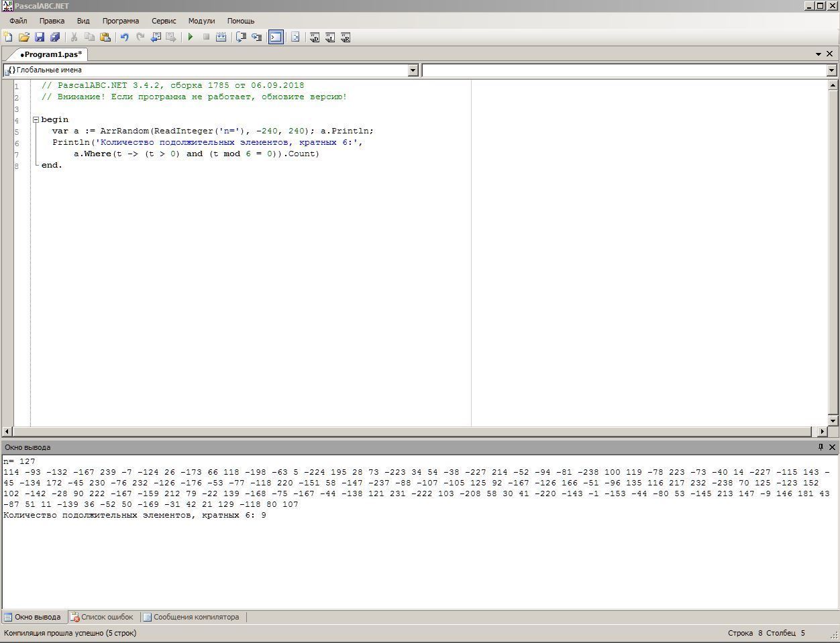The height and width of the screenshot is (643, 840).
Task: Open the Программа menu
Action: pyautogui.click(x=121, y=21)
